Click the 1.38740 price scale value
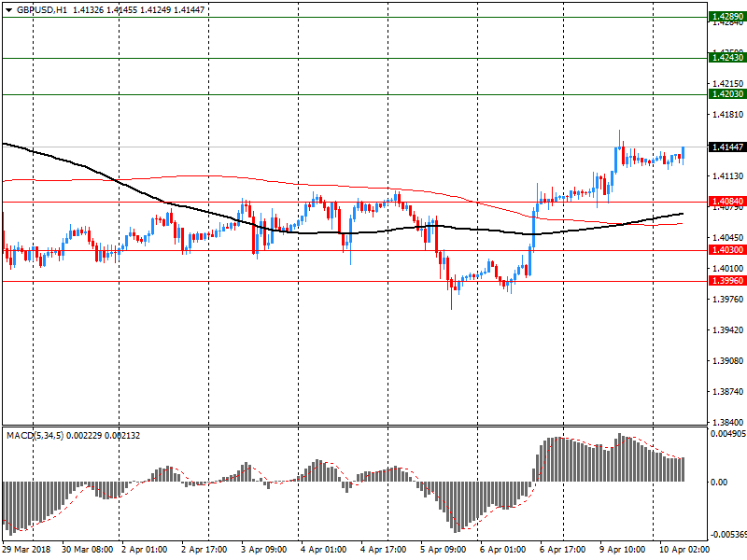 click(727, 391)
